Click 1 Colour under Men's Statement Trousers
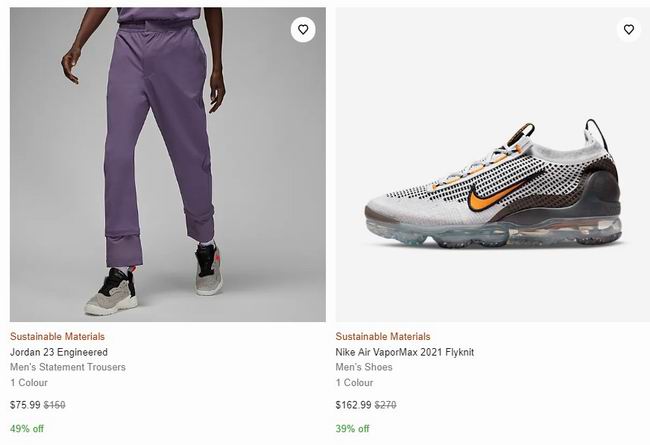Image resolution: width=650 pixels, height=445 pixels. tap(30, 383)
